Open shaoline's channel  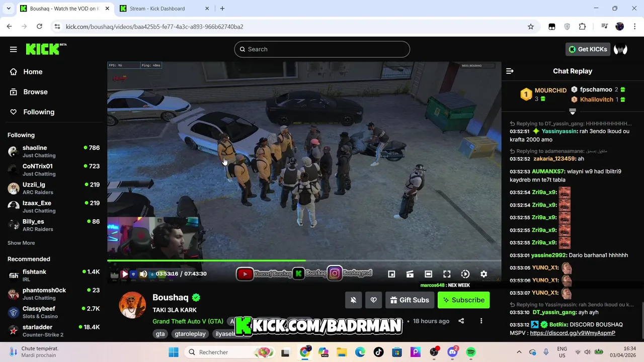(x=54, y=151)
